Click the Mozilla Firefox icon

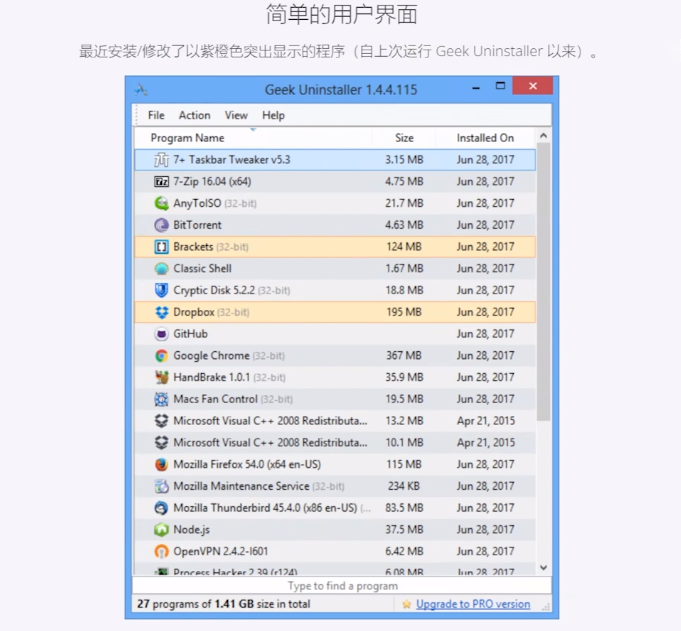pos(162,464)
